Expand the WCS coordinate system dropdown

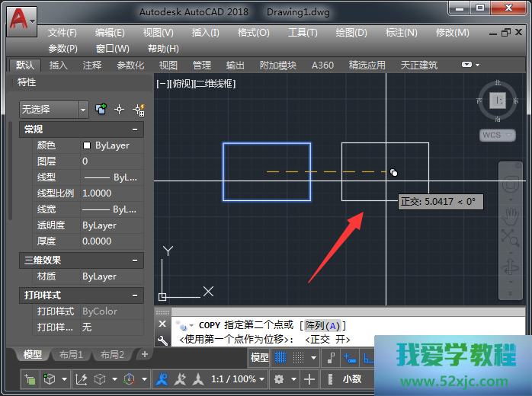[497, 135]
